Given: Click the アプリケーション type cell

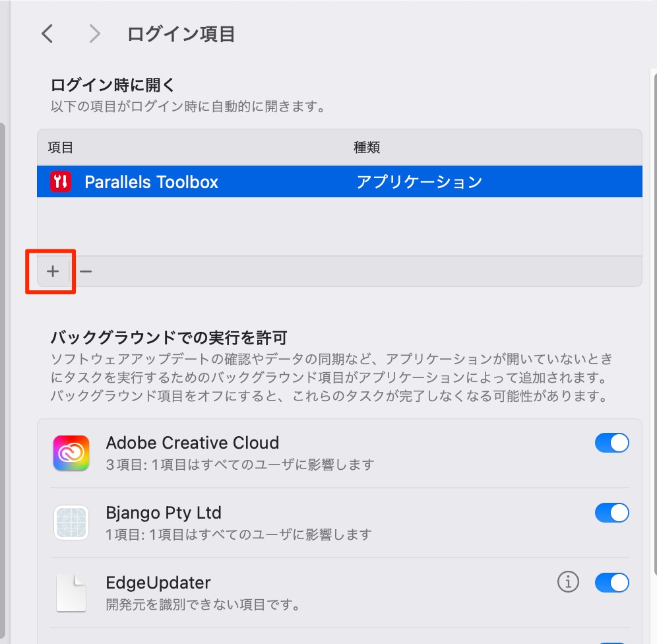Looking at the screenshot, I should point(419,182).
